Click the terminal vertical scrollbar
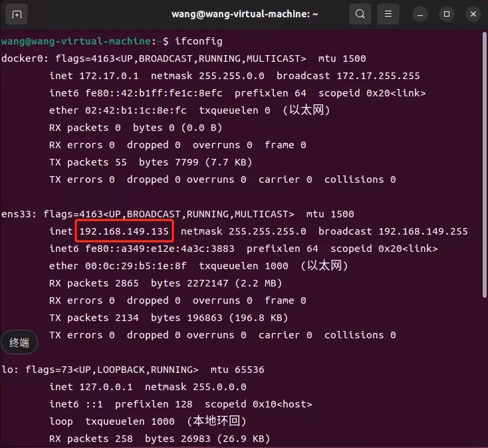488x448 pixels. pos(485,165)
